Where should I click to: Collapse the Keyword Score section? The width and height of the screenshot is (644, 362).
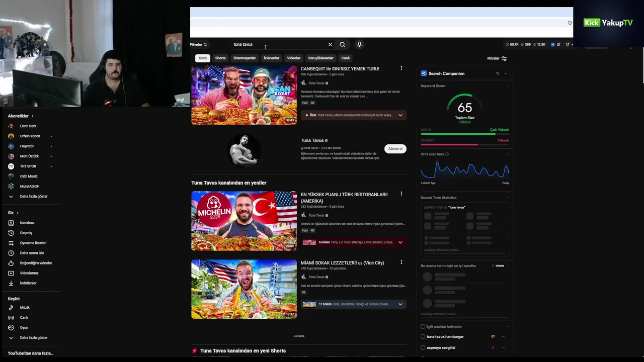pos(507,86)
